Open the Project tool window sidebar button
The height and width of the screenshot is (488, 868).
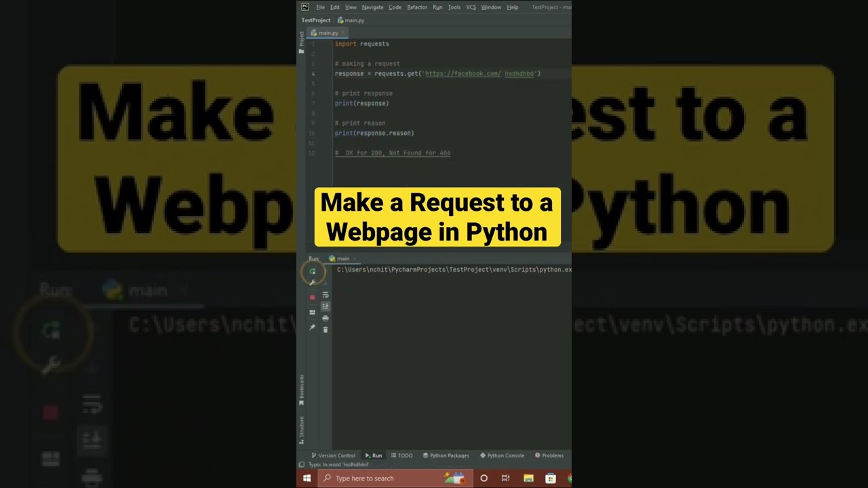pos(302,42)
